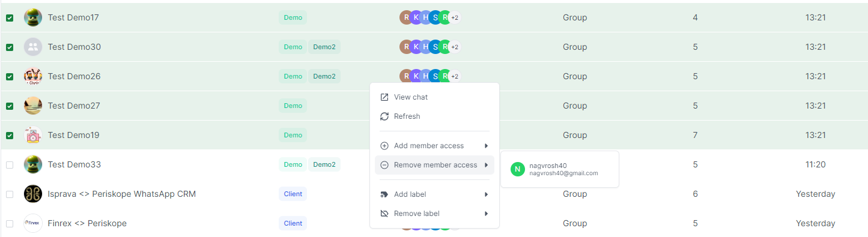Expand the Remove label submenu arrow

[x=486, y=214]
